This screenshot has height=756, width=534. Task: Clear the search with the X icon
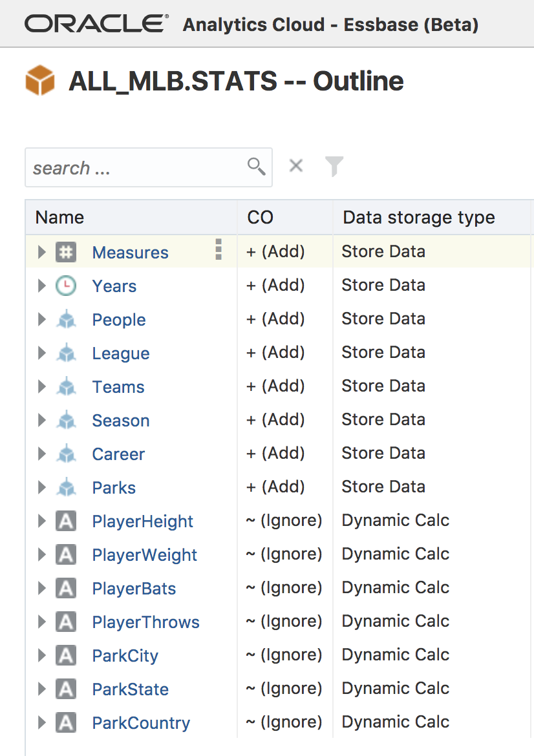[296, 166]
